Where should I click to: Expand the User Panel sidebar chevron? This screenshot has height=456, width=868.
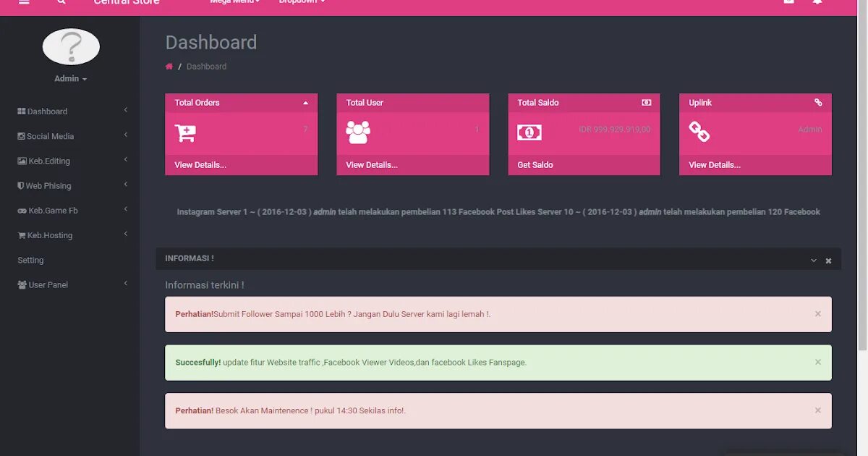(126, 284)
